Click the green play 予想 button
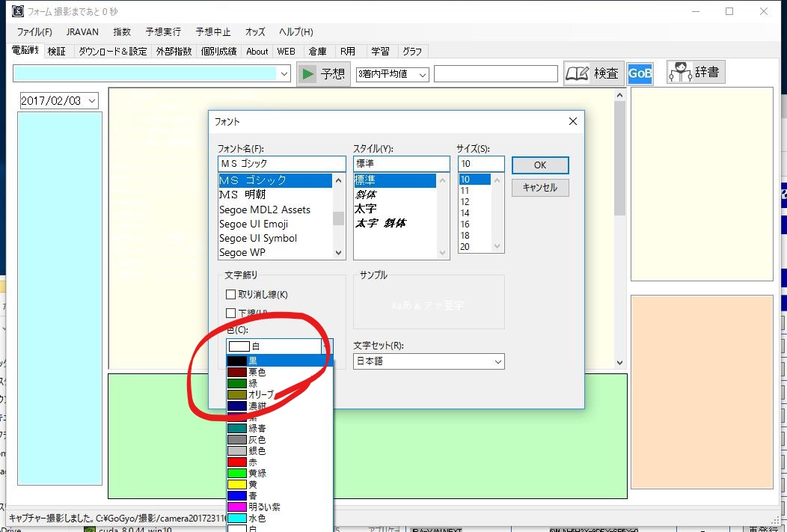 323,74
